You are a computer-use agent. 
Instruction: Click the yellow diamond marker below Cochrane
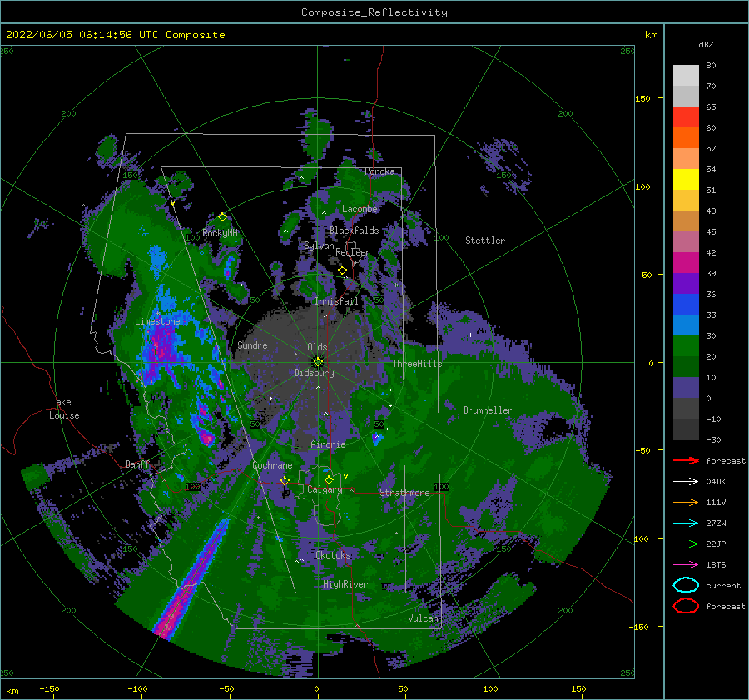pos(285,480)
